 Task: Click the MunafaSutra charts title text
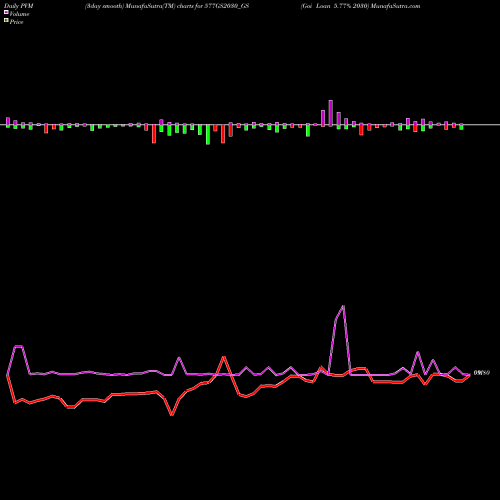tap(167, 6)
